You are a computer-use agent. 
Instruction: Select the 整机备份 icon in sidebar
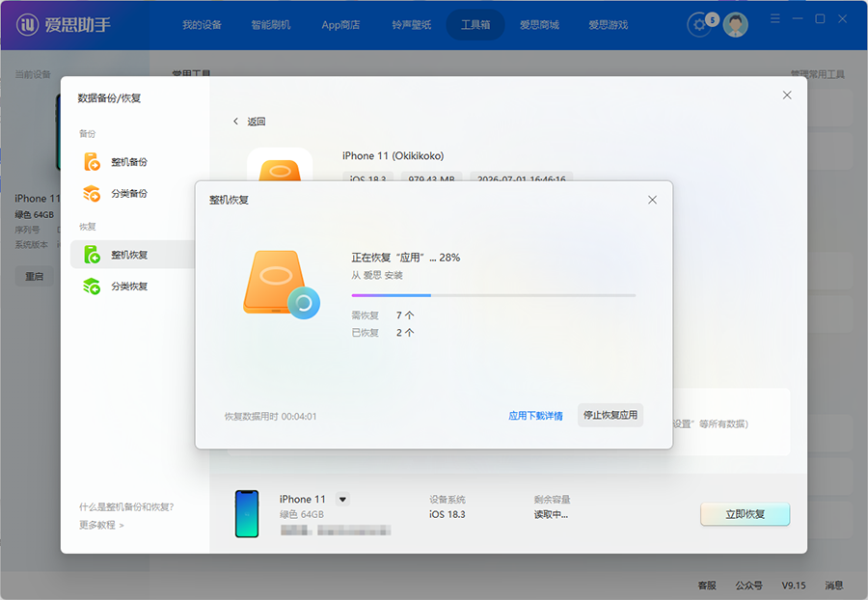[92, 162]
